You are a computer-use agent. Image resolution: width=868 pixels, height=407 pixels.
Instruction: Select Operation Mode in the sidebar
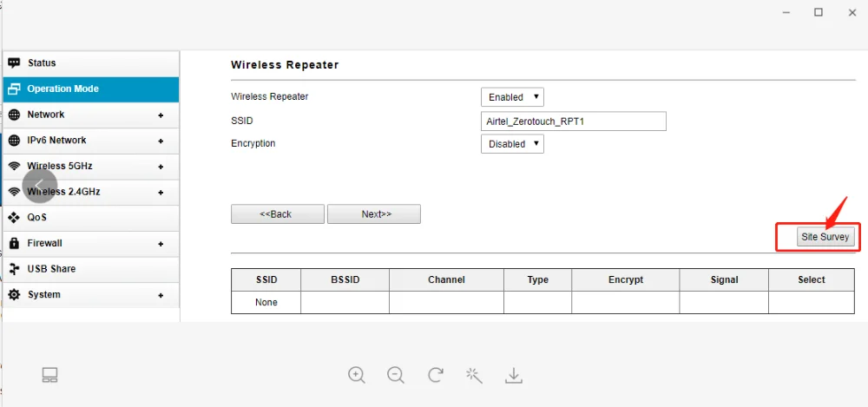tap(91, 89)
